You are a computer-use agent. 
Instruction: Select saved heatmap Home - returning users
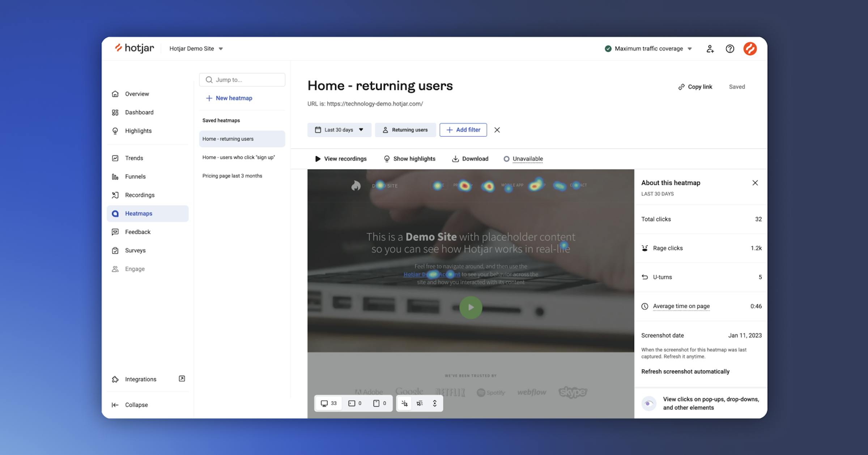point(242,139)
